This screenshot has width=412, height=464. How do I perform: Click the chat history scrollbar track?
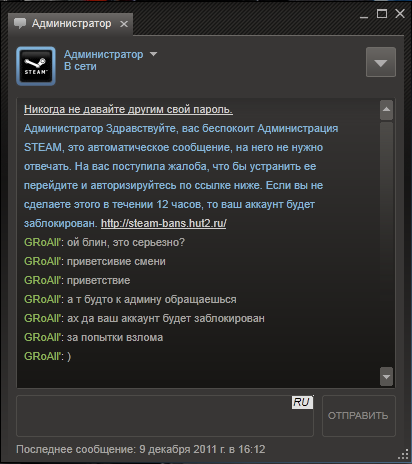[386, 243]
